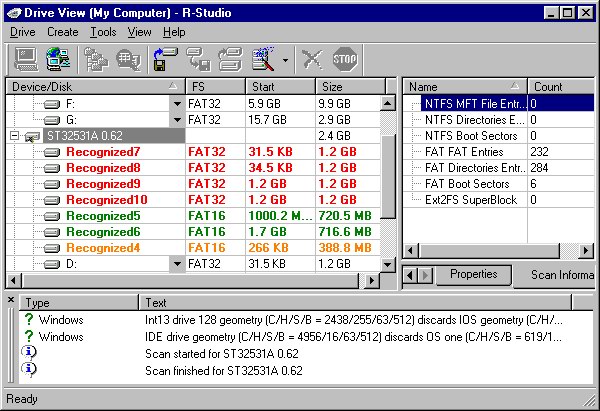Click the Create Image floppy-disk icon

166,59
